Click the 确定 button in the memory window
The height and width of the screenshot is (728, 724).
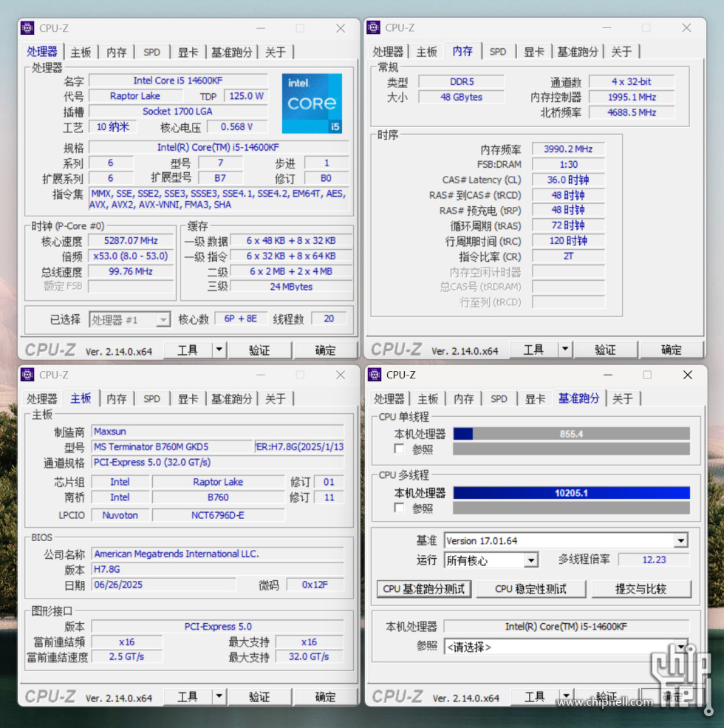[x=671, y=350]
